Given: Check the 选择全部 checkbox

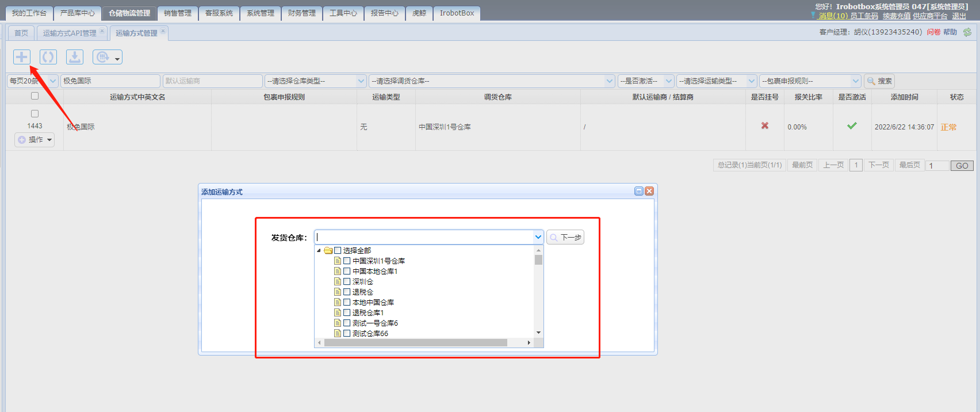Looking at the screenshot, I should [x=338, y=250].
